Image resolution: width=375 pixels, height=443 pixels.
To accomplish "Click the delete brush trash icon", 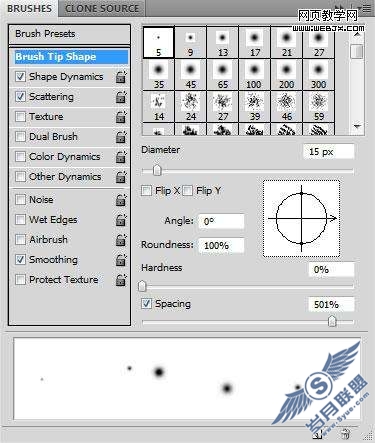I will point(346,434).
